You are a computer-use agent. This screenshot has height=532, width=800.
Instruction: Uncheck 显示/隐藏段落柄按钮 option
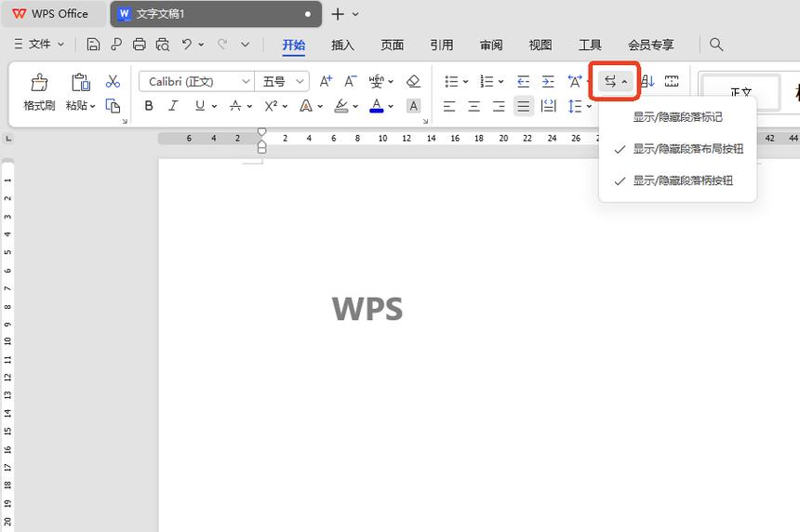pyautogui.click(x=677, y=180)
